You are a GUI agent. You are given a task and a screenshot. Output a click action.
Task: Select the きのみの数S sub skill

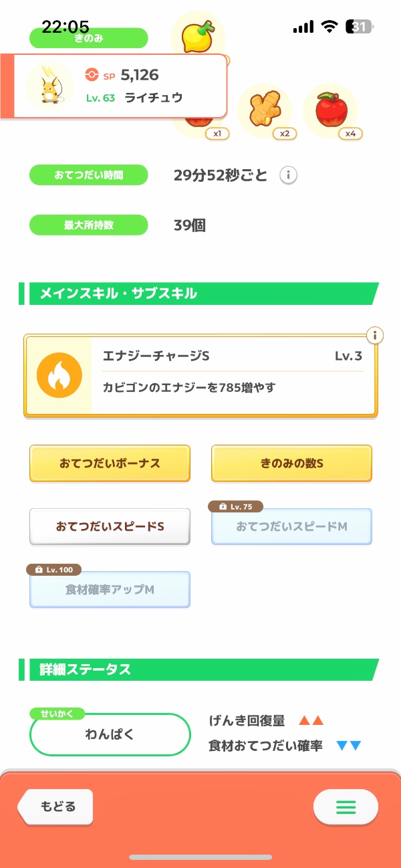pos(291,463)
